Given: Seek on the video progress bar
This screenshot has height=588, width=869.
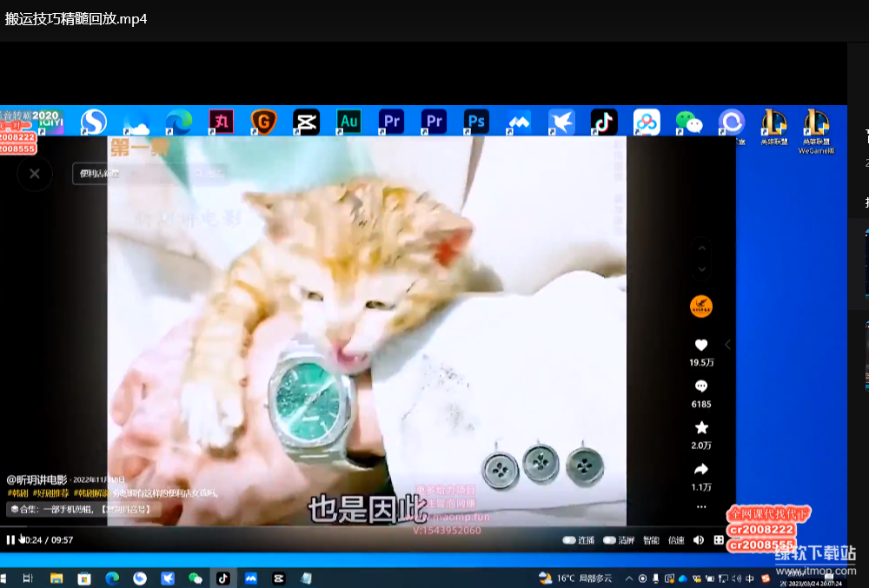Looking at the screenshot, I should click(x=368, y=526).
